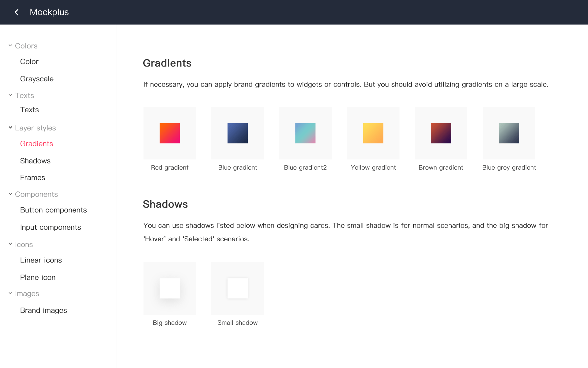The height and width of the screenshot is (368, 588).
Task: Open the Brand images page
Action: [x=43, y=310]
